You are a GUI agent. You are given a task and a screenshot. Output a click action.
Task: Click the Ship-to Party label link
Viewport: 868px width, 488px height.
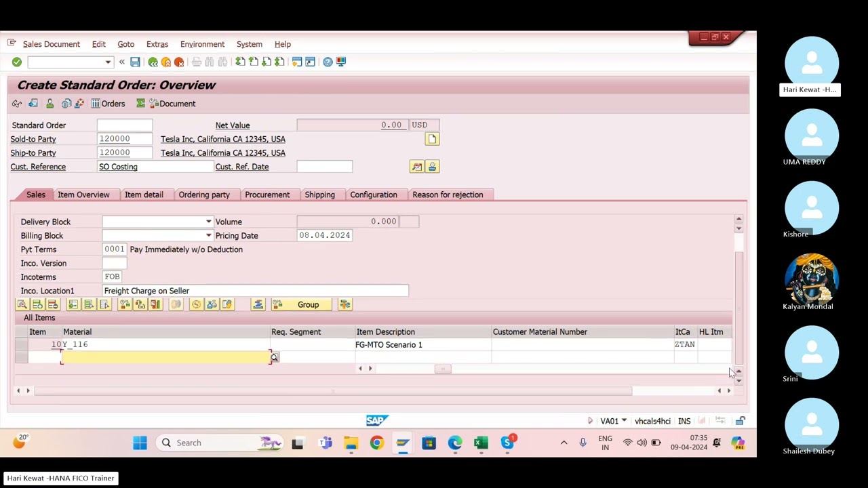[x=33, y=153]
